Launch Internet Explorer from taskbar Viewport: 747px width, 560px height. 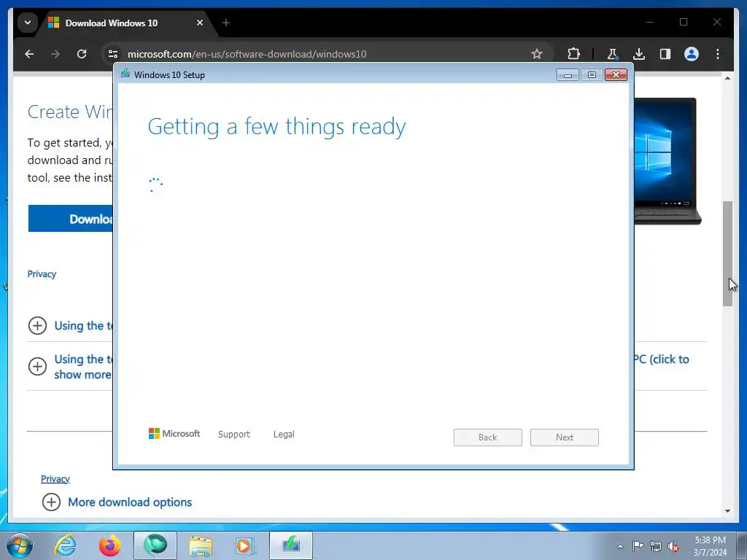point(65,545)
